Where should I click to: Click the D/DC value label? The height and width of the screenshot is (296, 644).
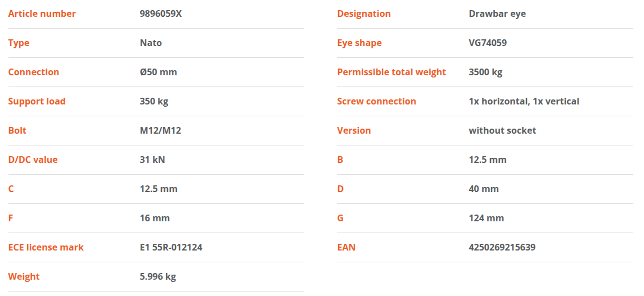click(x=33, y=160)
